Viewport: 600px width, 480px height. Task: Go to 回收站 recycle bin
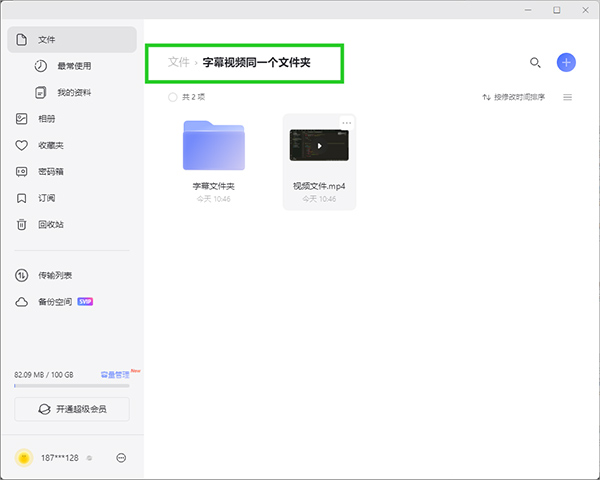[x=50, y=224]
